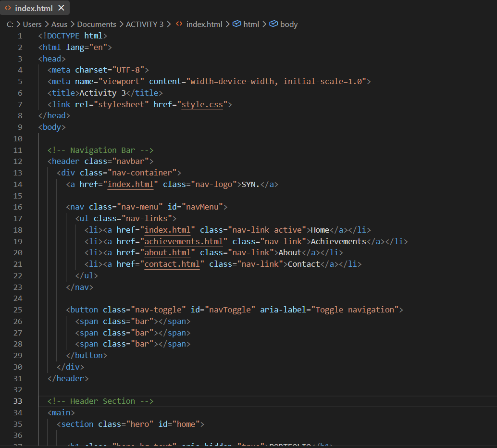Click the "viewport" name value on line 5
Viewport: 497px width, 448px height.
[x=121, y=82]
